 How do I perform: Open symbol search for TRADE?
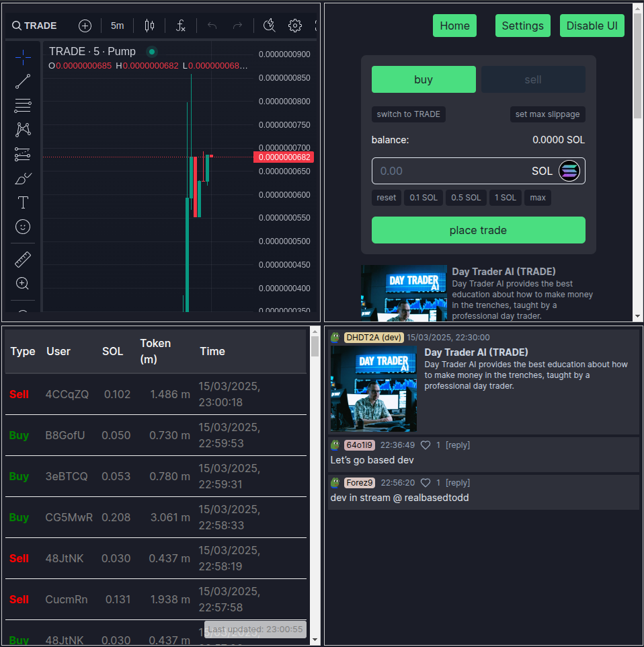34,26
